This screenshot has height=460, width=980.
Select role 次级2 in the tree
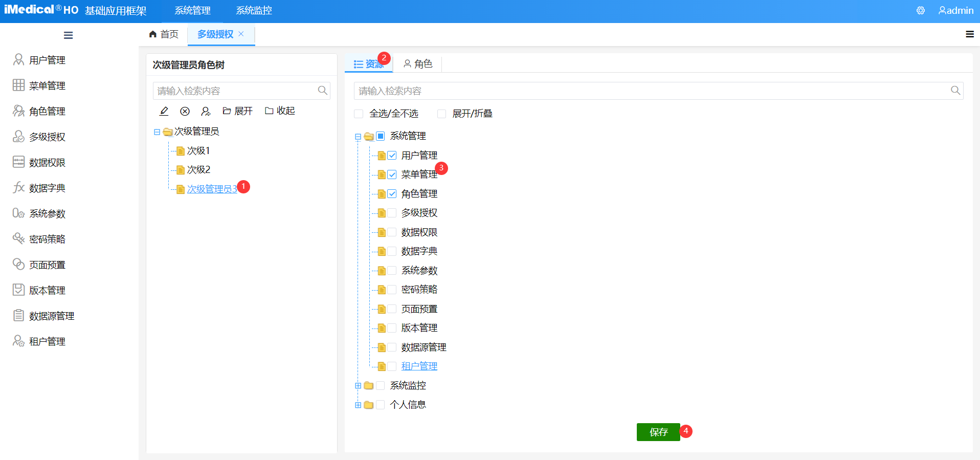pos(198,170)
